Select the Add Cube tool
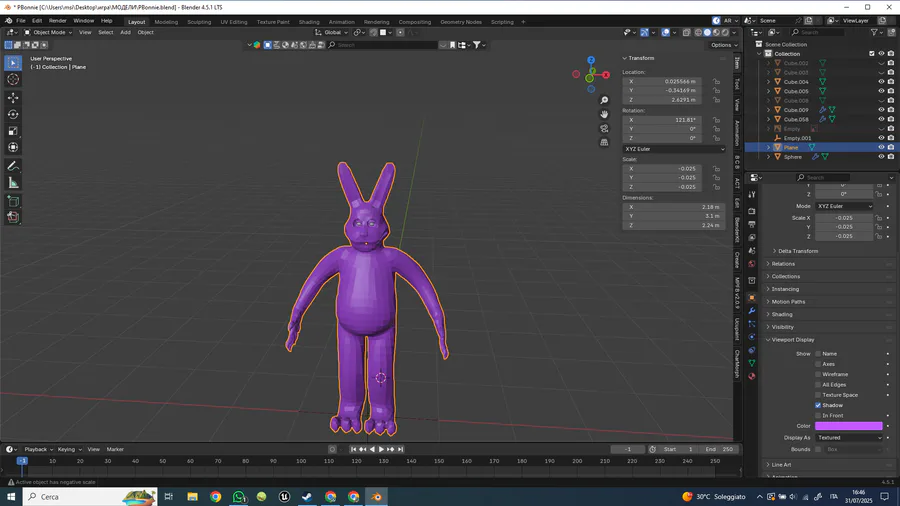This screenshot has height=506, width=900. pos(13,201)
